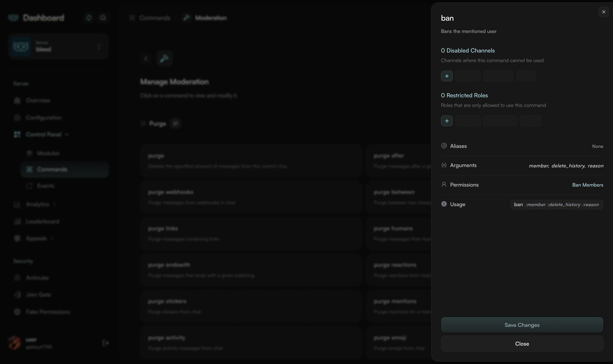Open Events in the sidebar
Image resolution: width=613 pixels, height=364 pixels.
pos(45,186)
